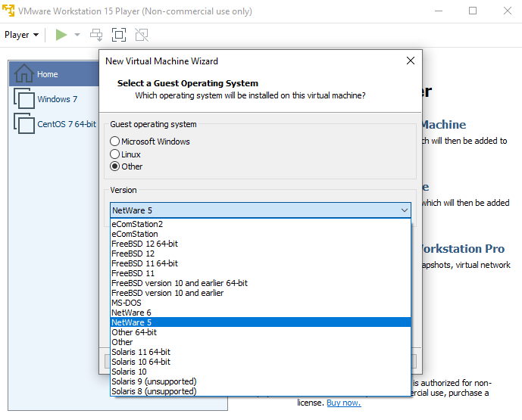Expand the power options dropdown arrow

77,35
